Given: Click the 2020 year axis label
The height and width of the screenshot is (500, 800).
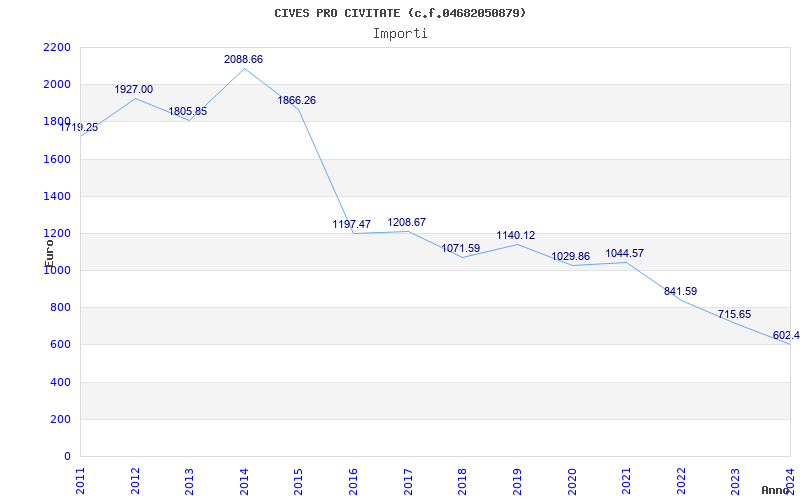Looking at the screenshot, I should [x=573, y=479].
